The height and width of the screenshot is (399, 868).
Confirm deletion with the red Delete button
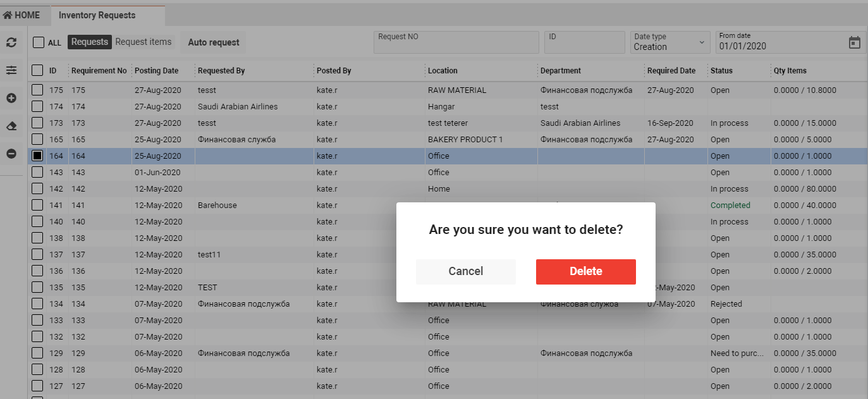click(585, 271)
